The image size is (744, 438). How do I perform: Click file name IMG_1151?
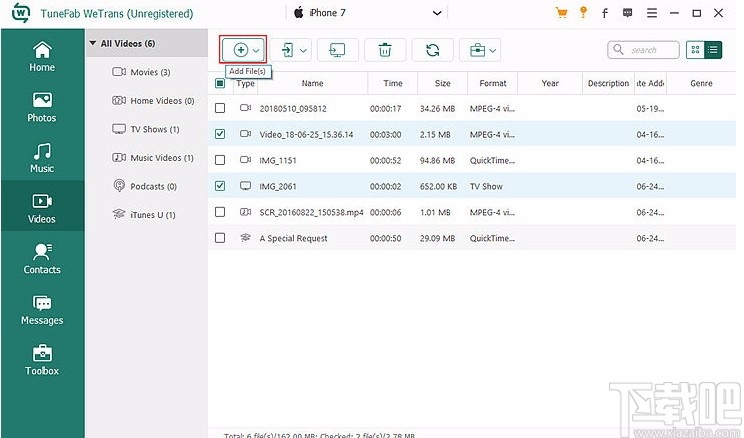point(278,160)
